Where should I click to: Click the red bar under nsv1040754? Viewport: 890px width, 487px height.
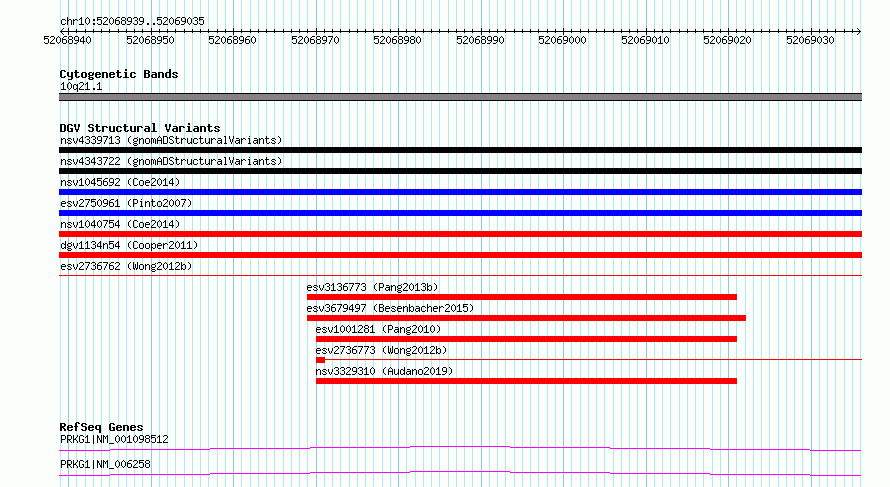point(460,234)
